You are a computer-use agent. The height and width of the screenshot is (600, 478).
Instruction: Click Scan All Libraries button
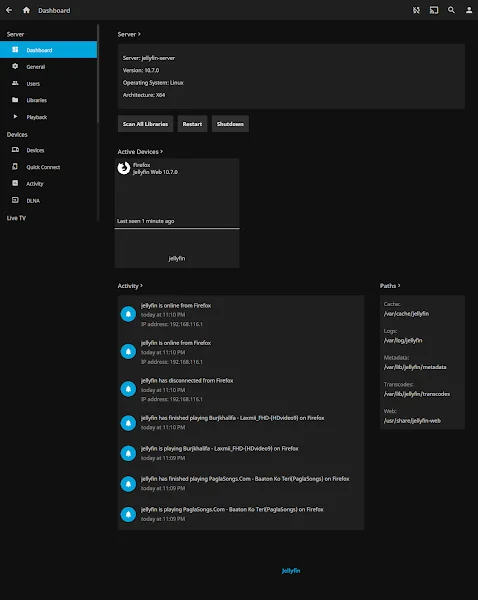pyautogui.click(x=145, y=124)
